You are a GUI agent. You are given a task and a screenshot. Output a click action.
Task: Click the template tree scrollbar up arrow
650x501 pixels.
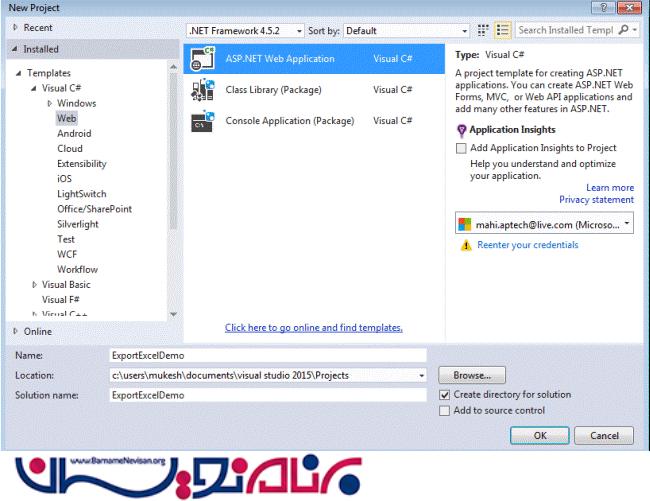click(173, 66)
